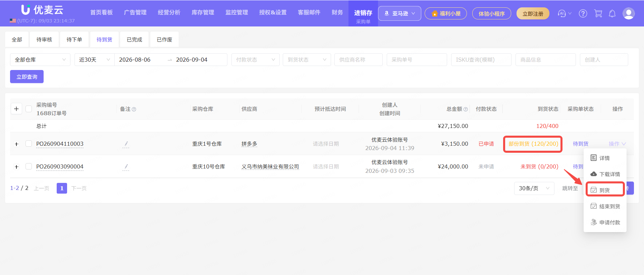This screenshot has width=644, height=275.
Task: Click the 福利小屋 button
Action: pyautogui.click(x=446, y=13)
